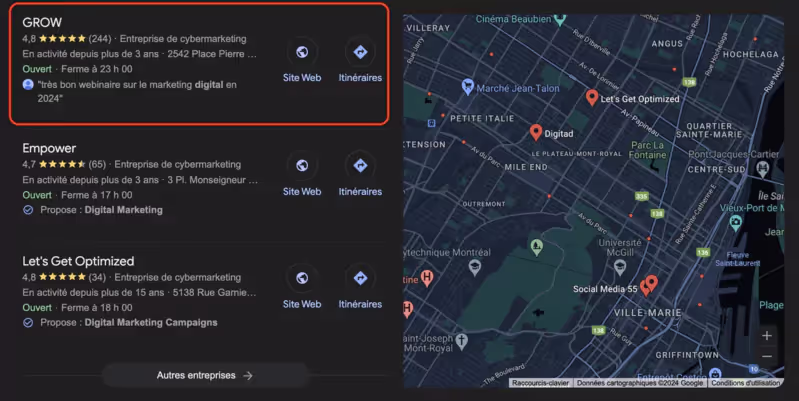Click Empower 'Ferme à 17 h 00' hours
The width and height of the screenshot is (799, 401).
(x=97, y=195)
